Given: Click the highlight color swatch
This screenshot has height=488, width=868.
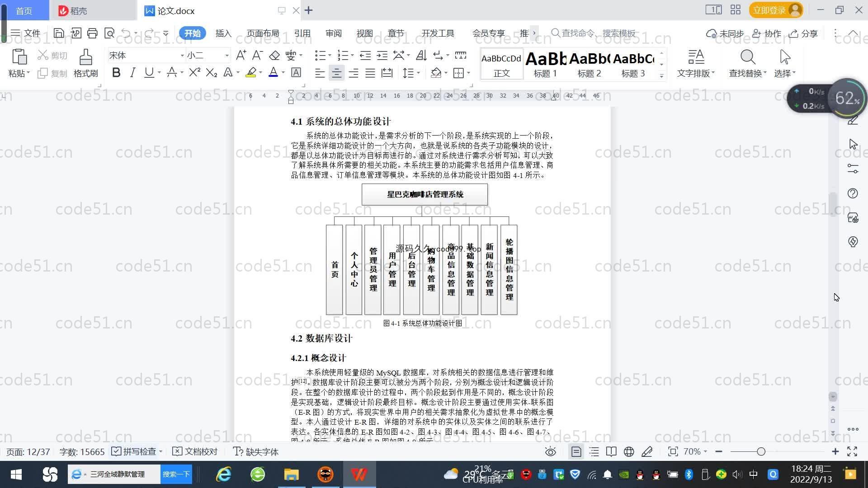Looking at the screenshot, I should [251, 72].
